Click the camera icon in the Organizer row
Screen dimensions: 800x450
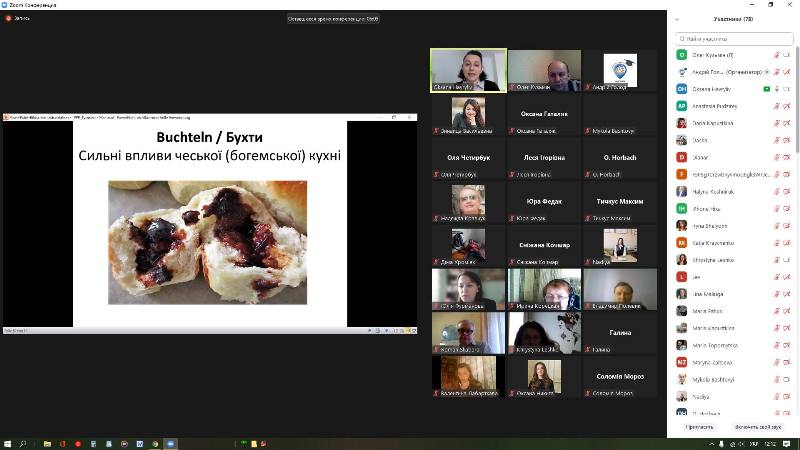point(787,72)
